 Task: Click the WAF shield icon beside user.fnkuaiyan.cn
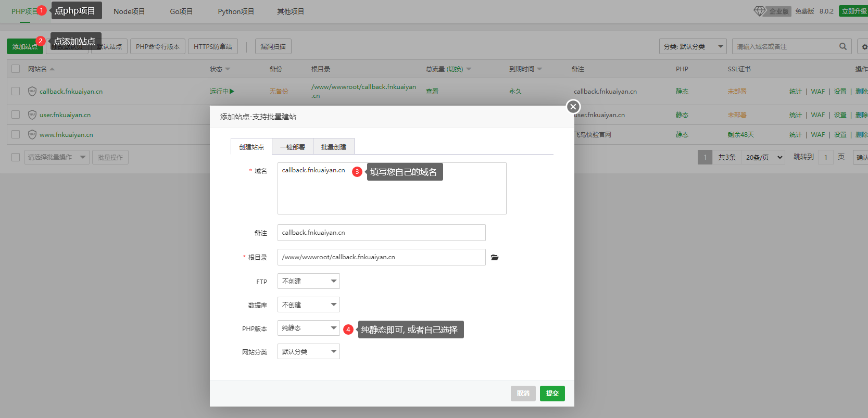32,115
